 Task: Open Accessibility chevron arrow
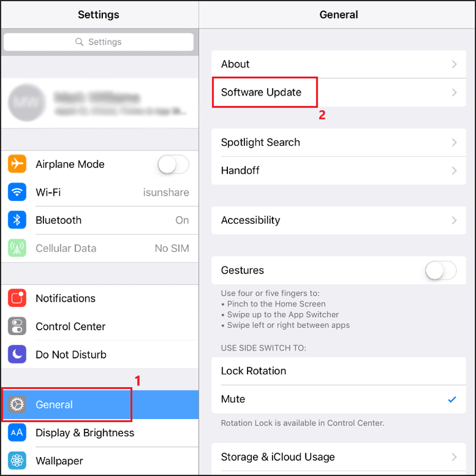point(454,220)
